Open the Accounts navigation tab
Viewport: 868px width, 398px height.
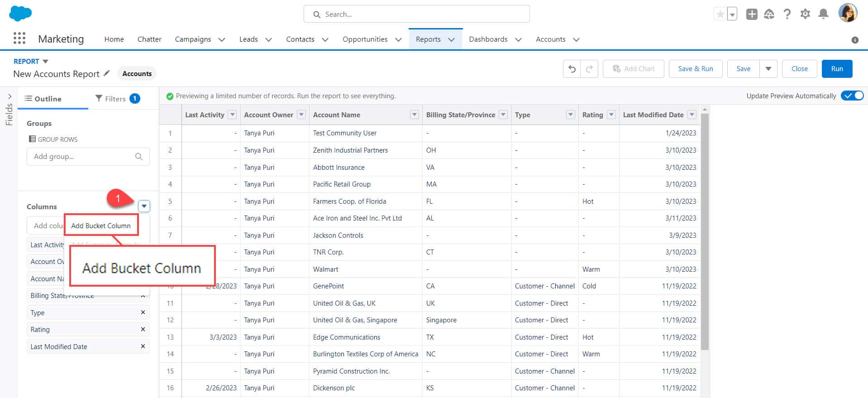pyautogui.click(x=550, y=39)
